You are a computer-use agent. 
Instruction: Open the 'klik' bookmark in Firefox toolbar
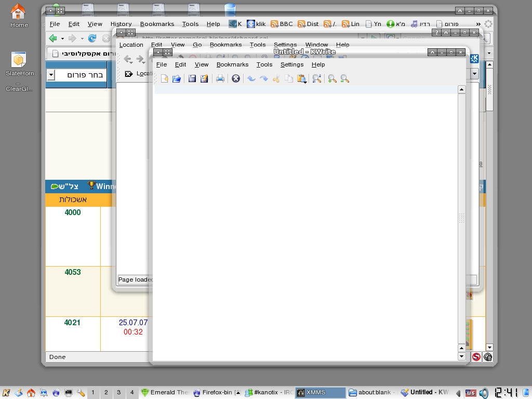tap(256, 24)
